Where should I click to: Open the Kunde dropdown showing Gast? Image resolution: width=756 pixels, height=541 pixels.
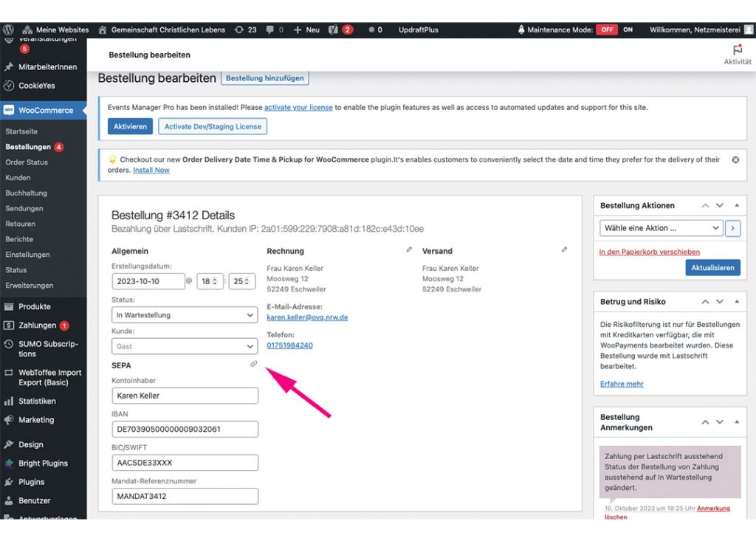pyautogui.click(x=185, y=346)
